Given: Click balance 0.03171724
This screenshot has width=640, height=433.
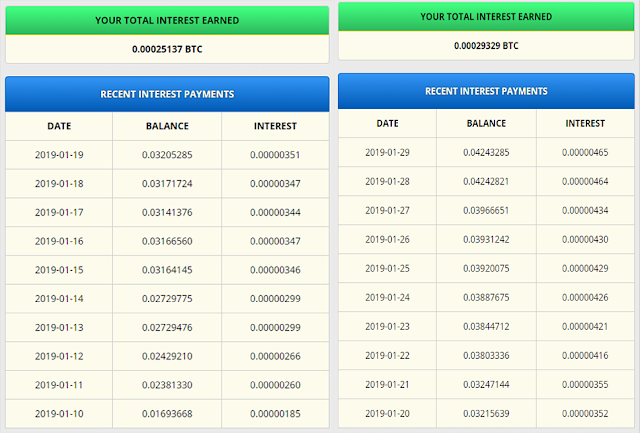Looking at the screenshot, I should [x=167, y=184].
